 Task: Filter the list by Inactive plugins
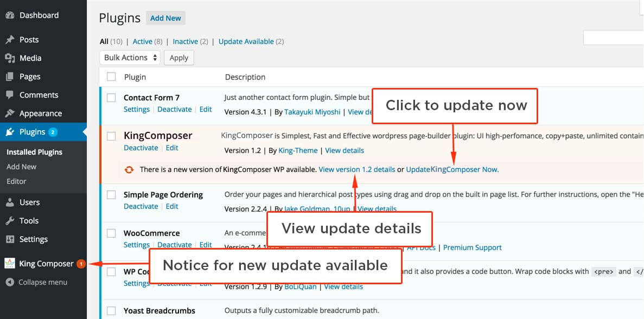pos(185,41)
